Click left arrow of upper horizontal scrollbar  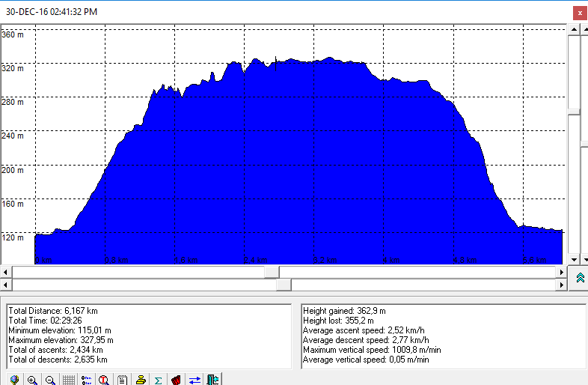[x=5, y=272]
